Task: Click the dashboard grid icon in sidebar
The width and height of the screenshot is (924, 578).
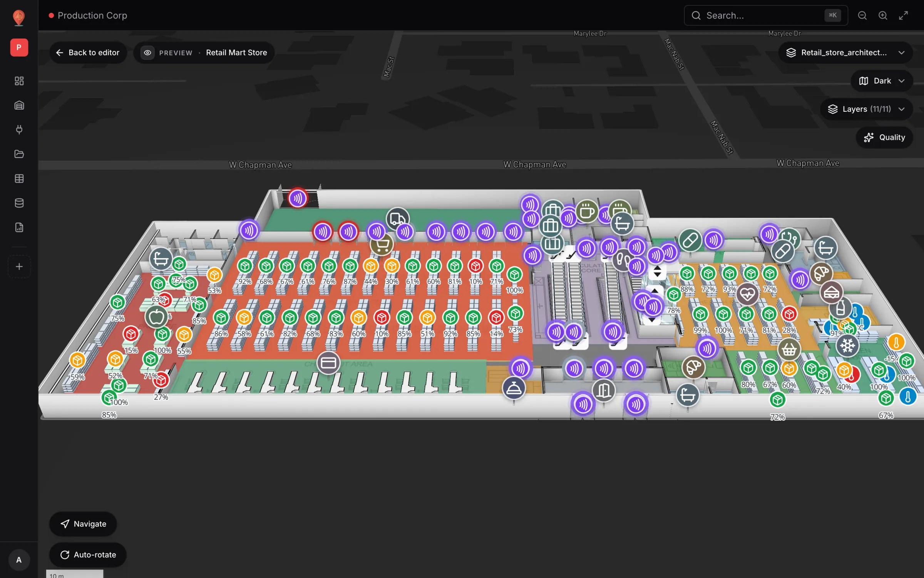Action: (x=19, y=81)
